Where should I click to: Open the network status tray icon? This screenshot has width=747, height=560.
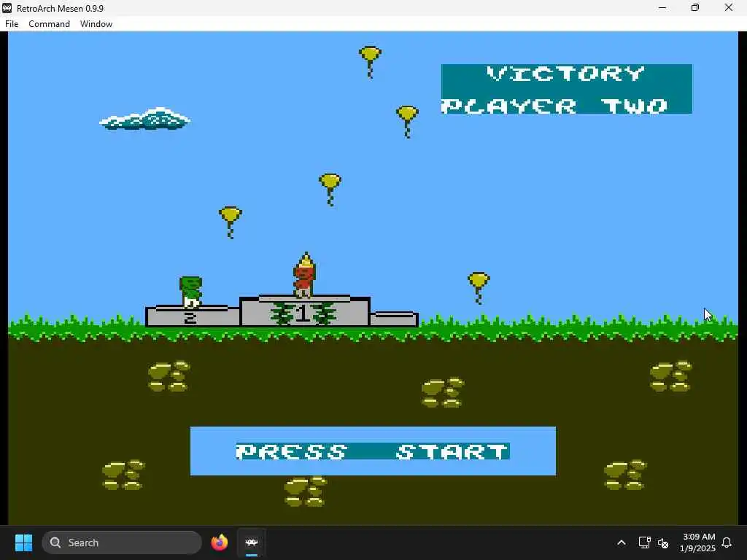coord(644,542)
